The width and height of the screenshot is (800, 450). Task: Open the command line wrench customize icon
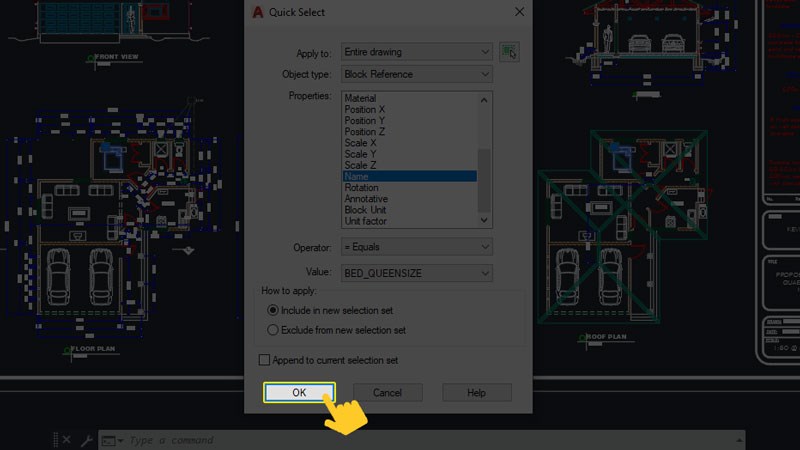(86, 440)
